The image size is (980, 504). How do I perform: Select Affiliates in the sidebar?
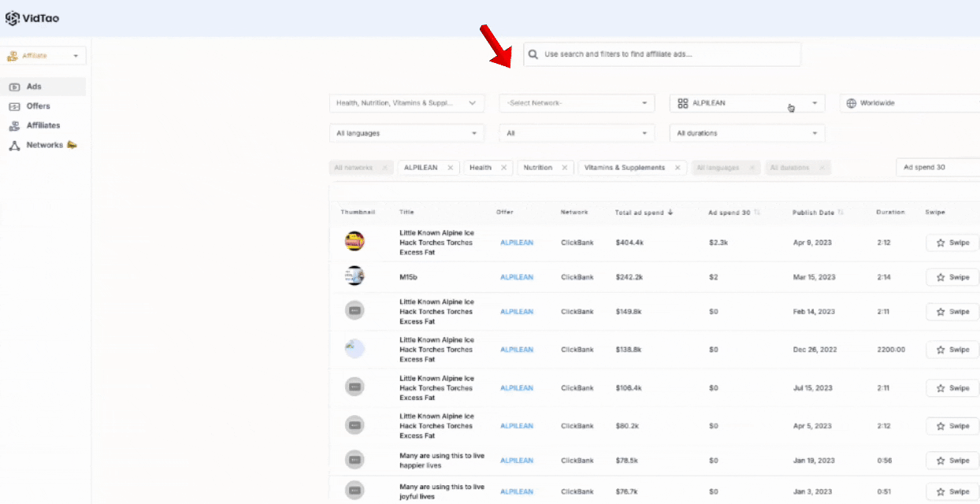(x=43, y=125)
